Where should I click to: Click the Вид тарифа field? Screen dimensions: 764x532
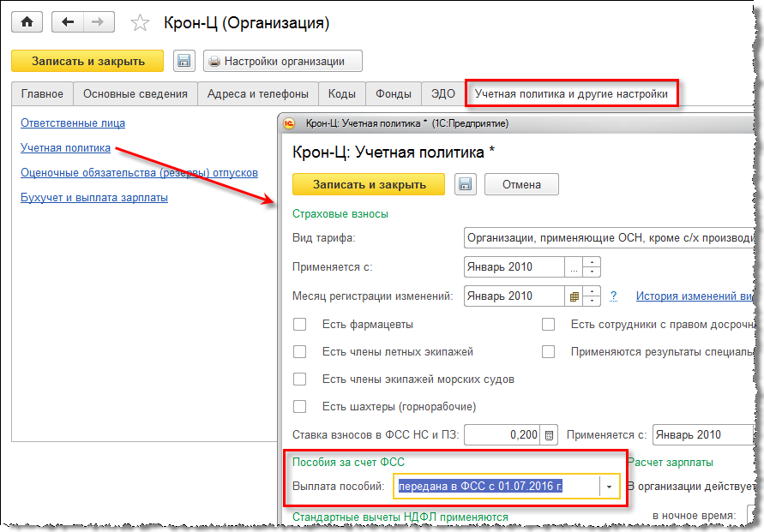click(x=609, y=238)
